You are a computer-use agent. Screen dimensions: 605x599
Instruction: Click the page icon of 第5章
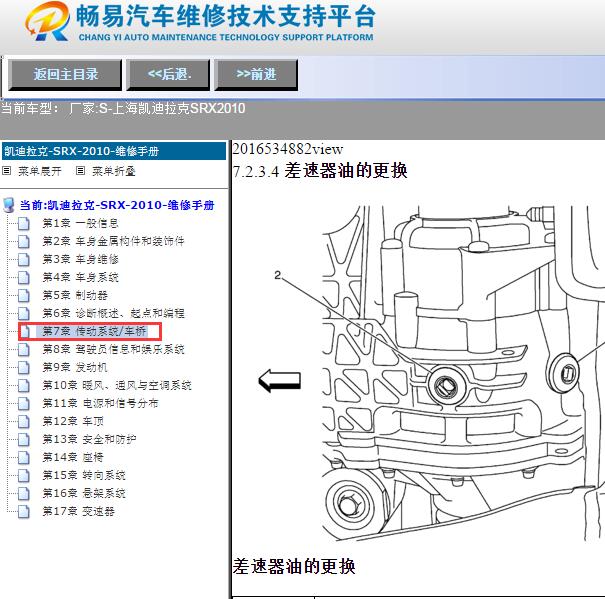point(24,296)
